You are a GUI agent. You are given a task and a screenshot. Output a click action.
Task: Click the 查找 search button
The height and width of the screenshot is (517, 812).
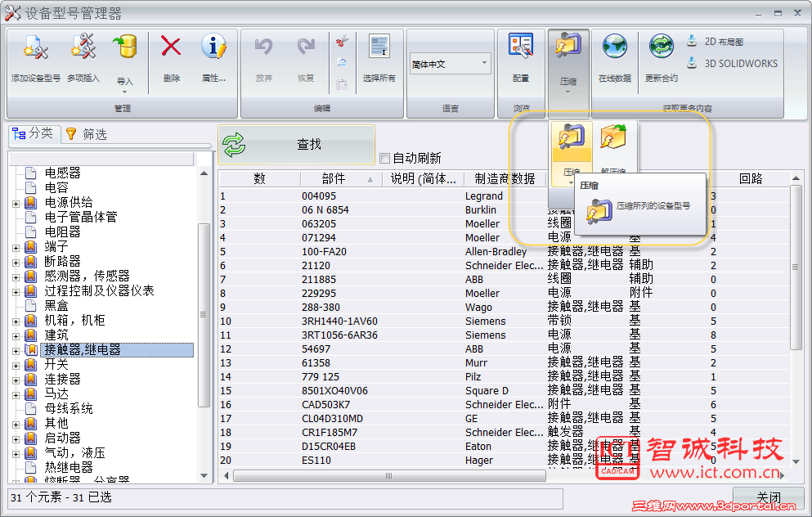[296, 145]
